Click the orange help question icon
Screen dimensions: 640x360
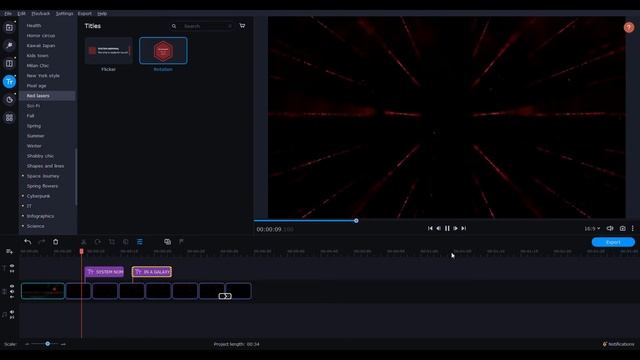629,27
